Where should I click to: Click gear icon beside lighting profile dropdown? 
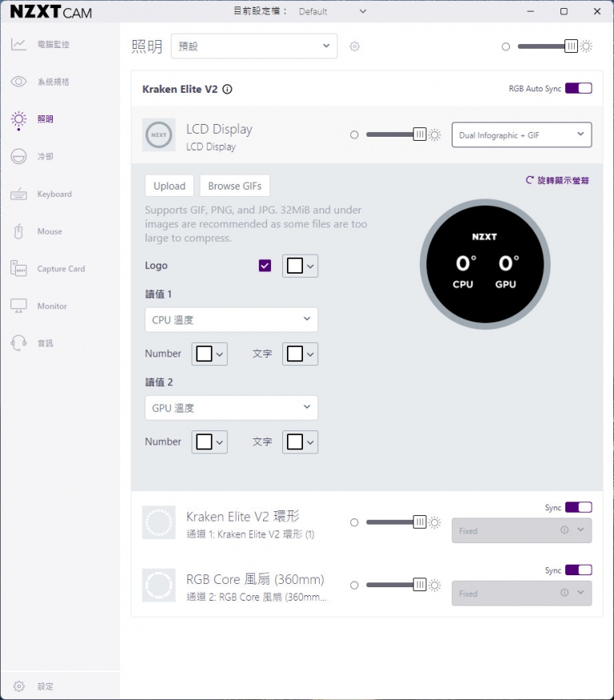355,46
